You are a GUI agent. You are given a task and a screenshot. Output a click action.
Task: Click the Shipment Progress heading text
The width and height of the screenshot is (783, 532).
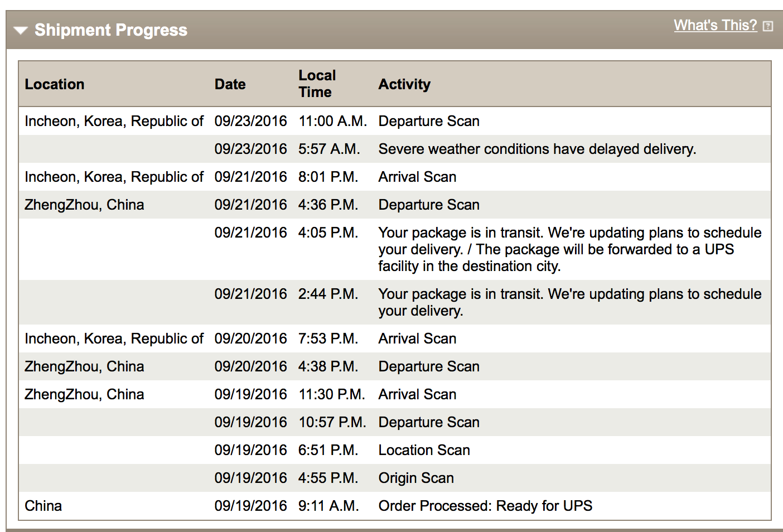(110, 30)
